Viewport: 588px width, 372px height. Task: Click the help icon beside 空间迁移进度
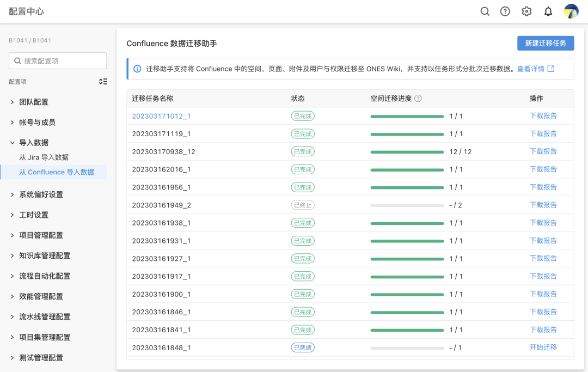(418, 99)
